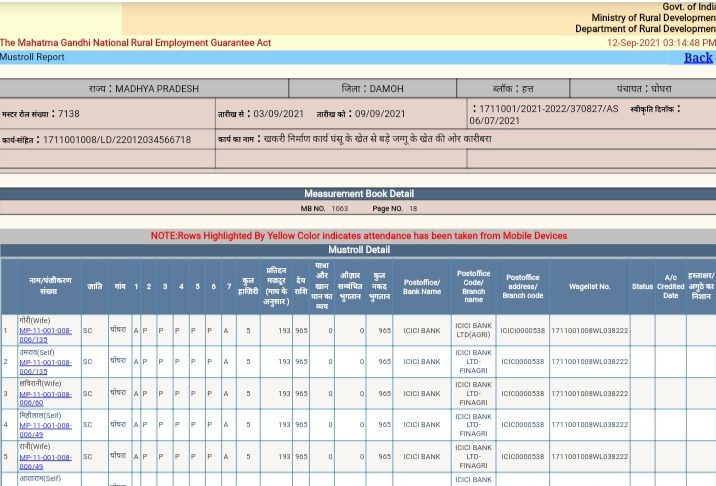Click ICICI BANK LTD-FINAGRI cell in रानी row
The height and width of the screenshot is (486, 716).
473,456
